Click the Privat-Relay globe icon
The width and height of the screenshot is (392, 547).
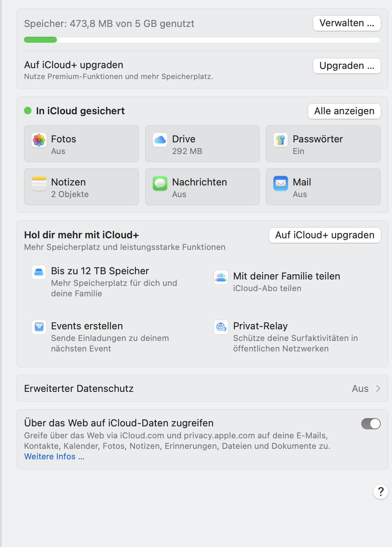221,327
